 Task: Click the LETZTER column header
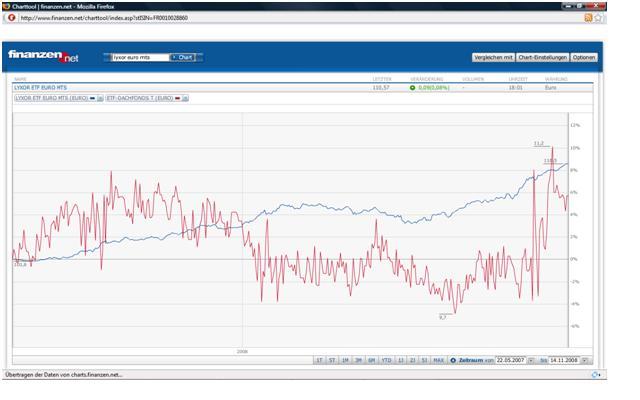click(x=382, y=79)
